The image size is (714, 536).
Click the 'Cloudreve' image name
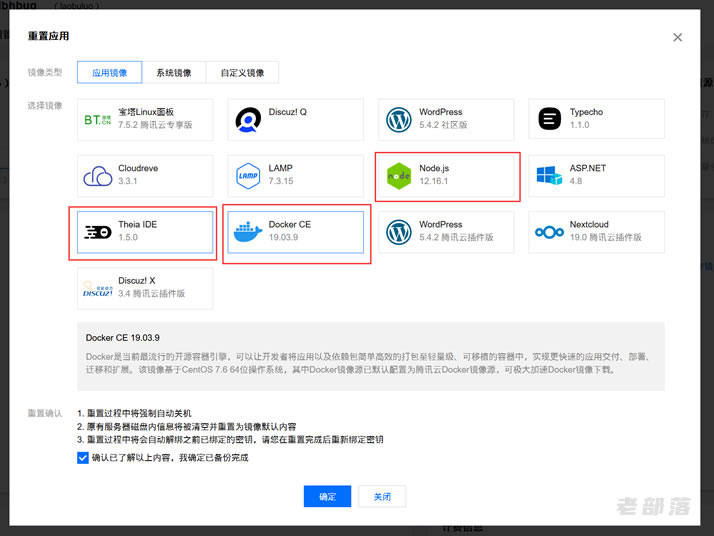[x=138, y=168]
